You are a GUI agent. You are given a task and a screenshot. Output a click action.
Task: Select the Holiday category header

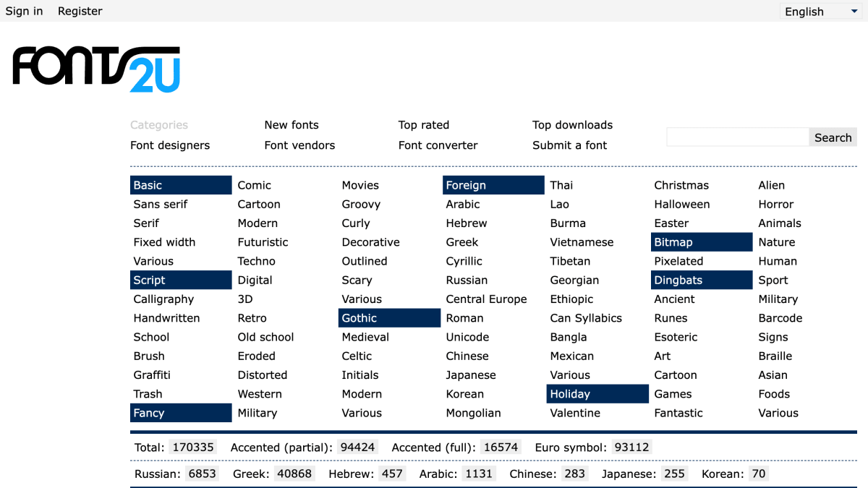pyautogui.click(x=597, y=394)
